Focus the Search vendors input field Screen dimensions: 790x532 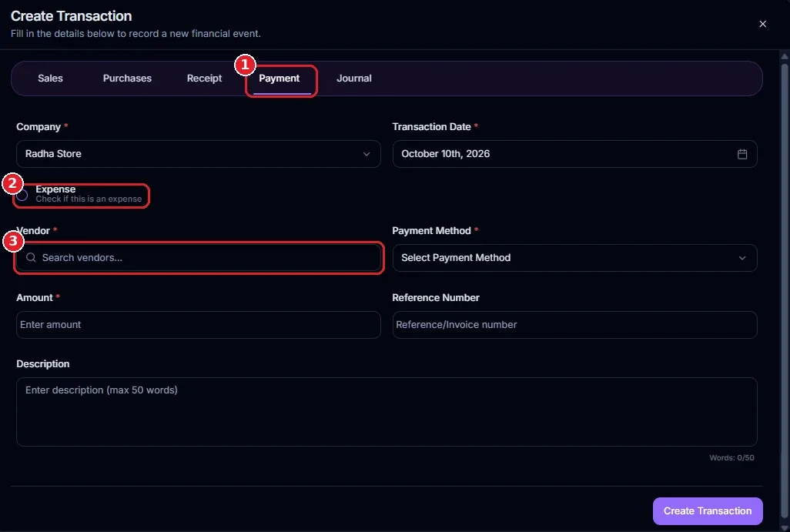coord(199,257)
